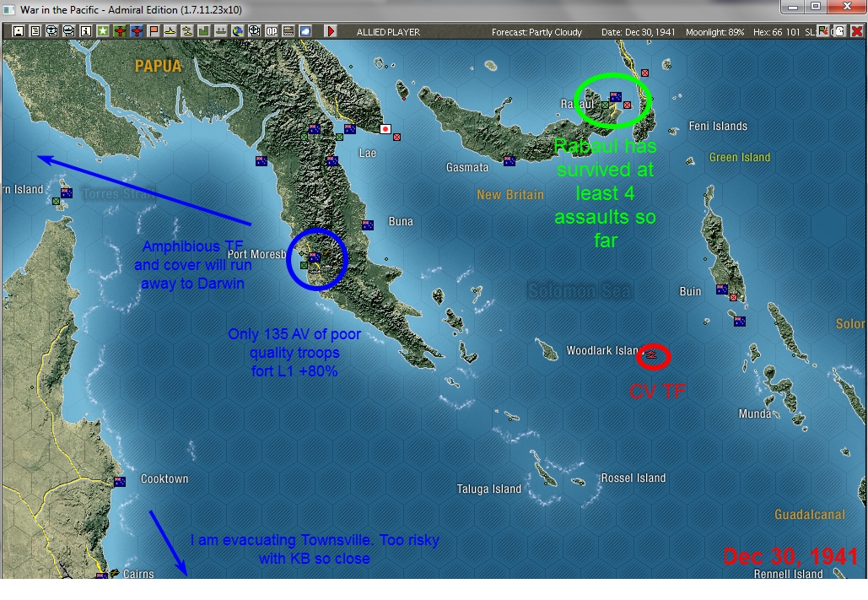
Task: Click the Rossel Island map label
Action: point(633,478)
